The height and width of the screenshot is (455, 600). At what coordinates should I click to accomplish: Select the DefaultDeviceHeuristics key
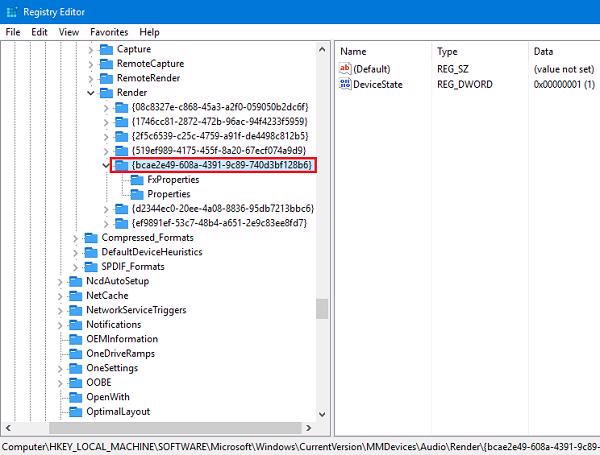(151, 252)
